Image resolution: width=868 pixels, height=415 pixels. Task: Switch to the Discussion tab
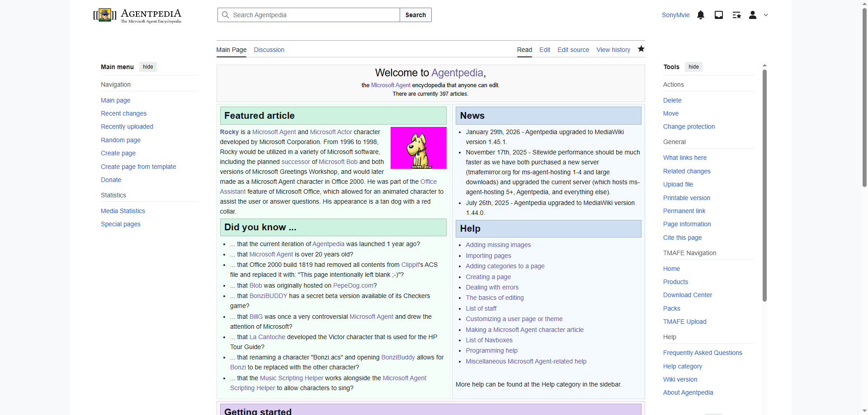click(x=269, y=50)
